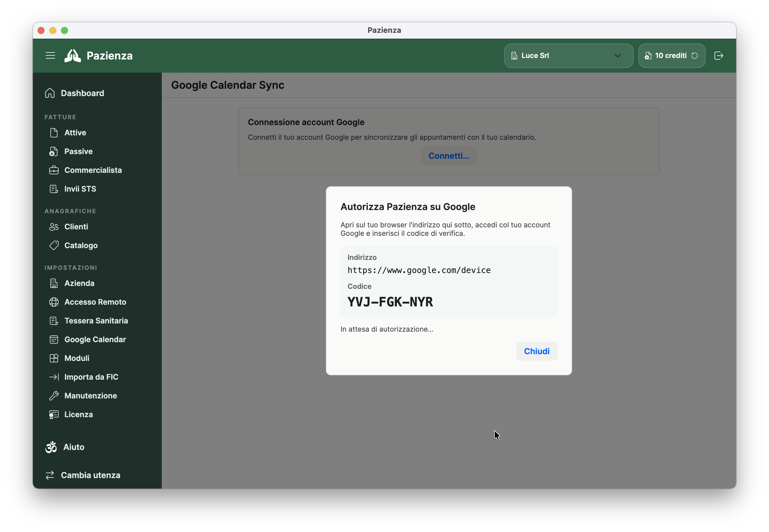The height and width of the screenshot is (532, 769).
Task: Open Licenza text entry
Action: coord(78,415)
